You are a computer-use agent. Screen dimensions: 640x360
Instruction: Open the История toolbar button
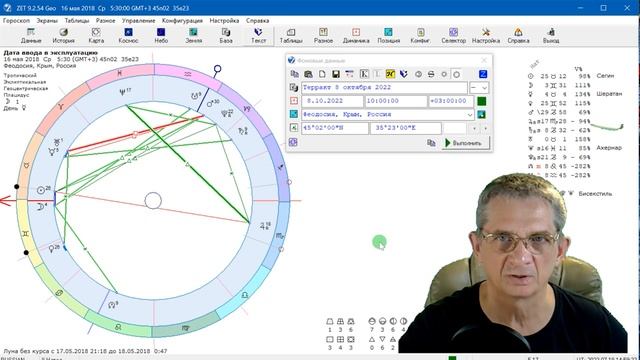click(63, 36)
